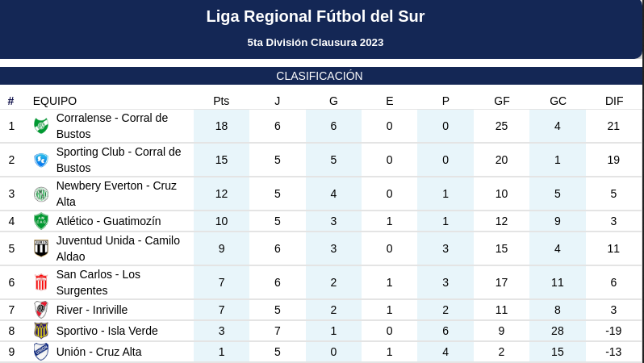The height and width of the screenshot is (363, 644).
Task: Click the River Inriville crest
Action: point(41,310)
